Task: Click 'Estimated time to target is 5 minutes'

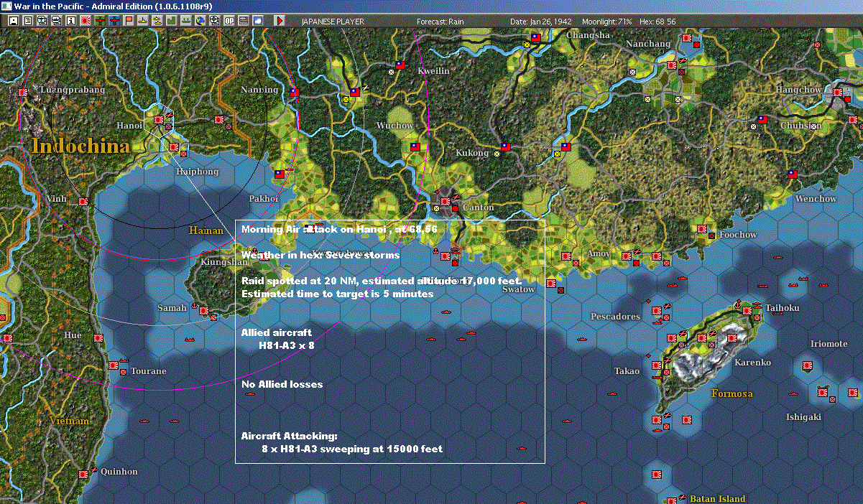Action: click(x=337, y=294)
